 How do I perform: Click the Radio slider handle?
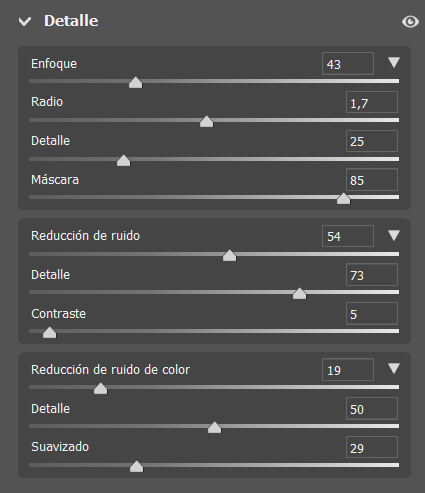pos(206,121)
